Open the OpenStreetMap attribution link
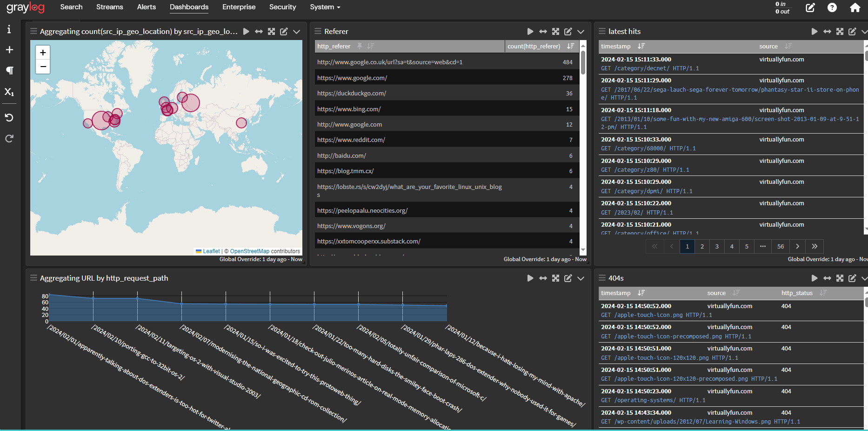This screenshot has height=431, width=868. point(250,251)
